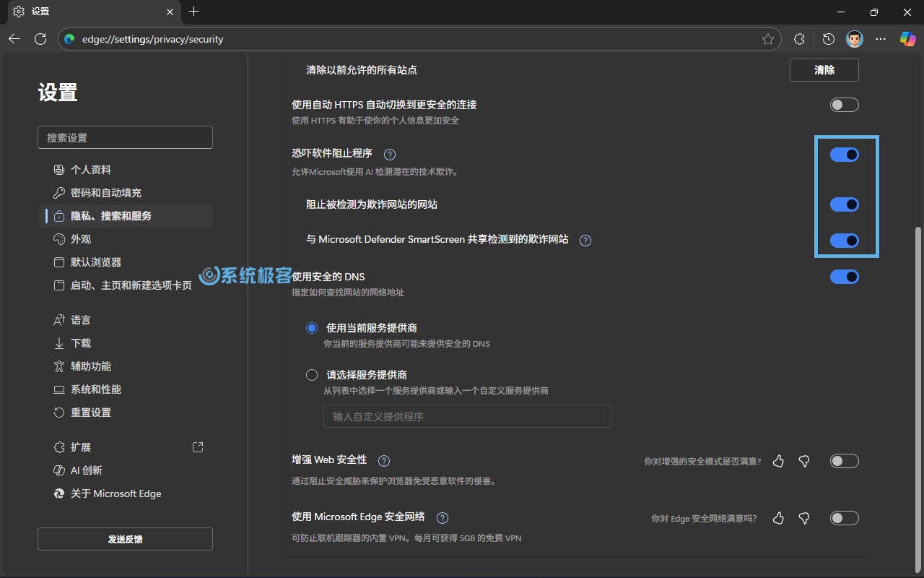This screenshot has height=578, width=924.
Task: Open help tooltip beside 恐吓软件阻止程序
Action: click(x=389, y=153)
